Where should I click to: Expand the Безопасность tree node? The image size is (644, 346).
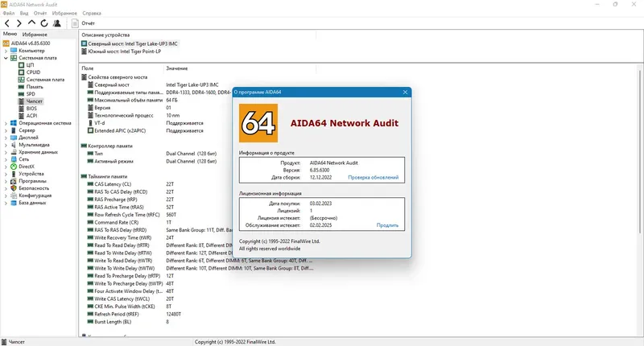click(6, 188)
